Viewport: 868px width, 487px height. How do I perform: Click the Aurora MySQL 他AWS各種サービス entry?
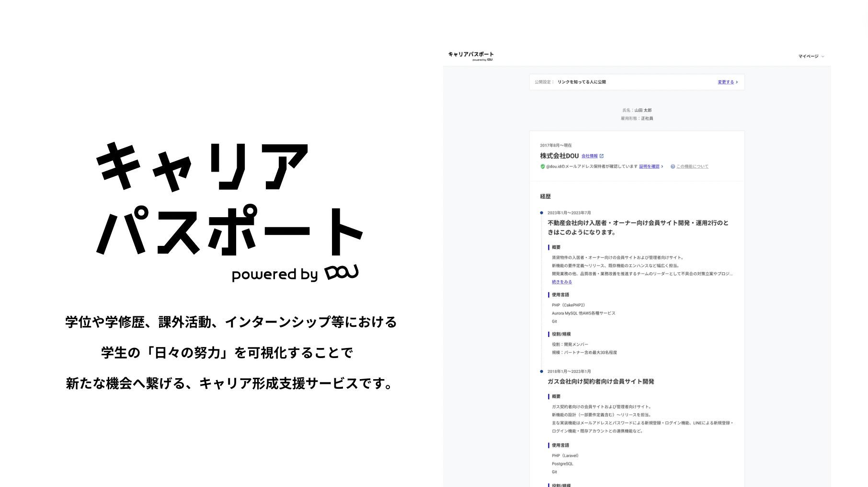[x=583, y=313]
